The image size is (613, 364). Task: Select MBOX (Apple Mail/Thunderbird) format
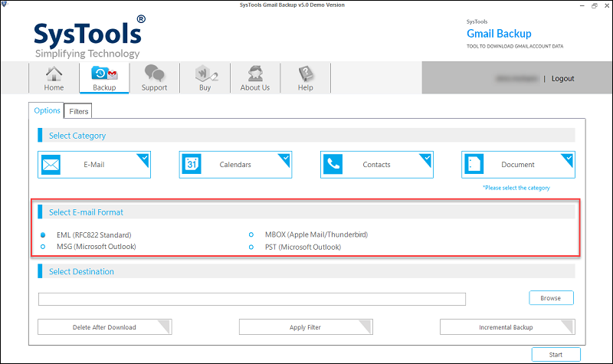[x=251, y=234]
